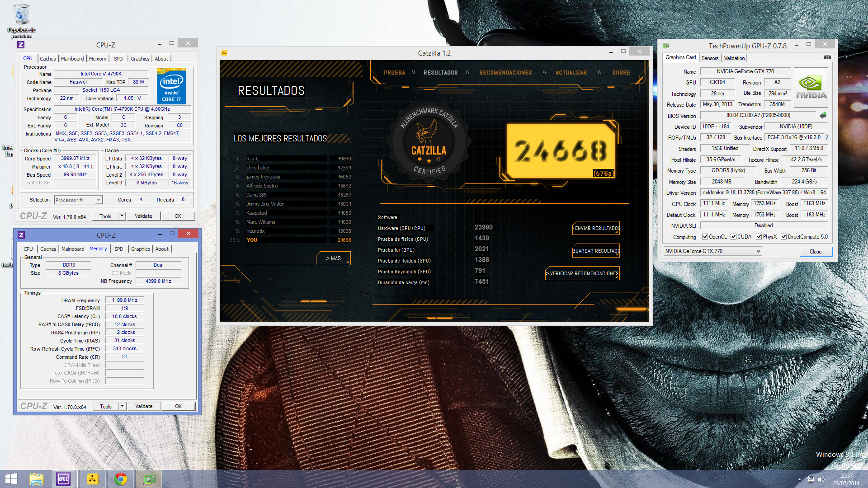Click the Tools button in top CPU-Z
This screenshot has height=488, width=868.
coord(105,216)
